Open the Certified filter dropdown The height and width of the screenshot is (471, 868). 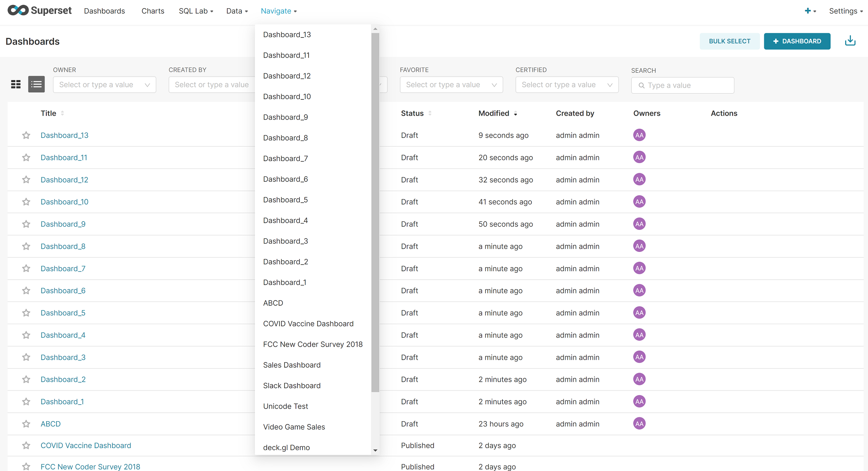pos(567,85)
